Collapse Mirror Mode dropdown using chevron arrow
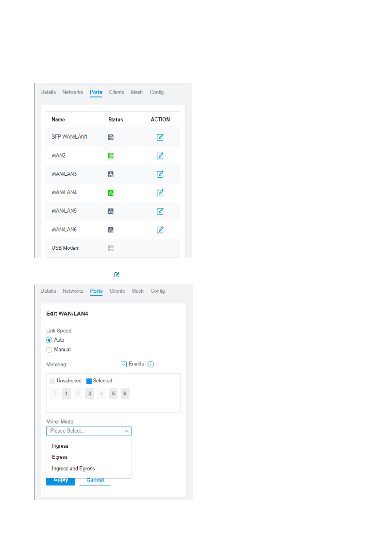This screenshot has width=392, height=550. tap(126, 431)
